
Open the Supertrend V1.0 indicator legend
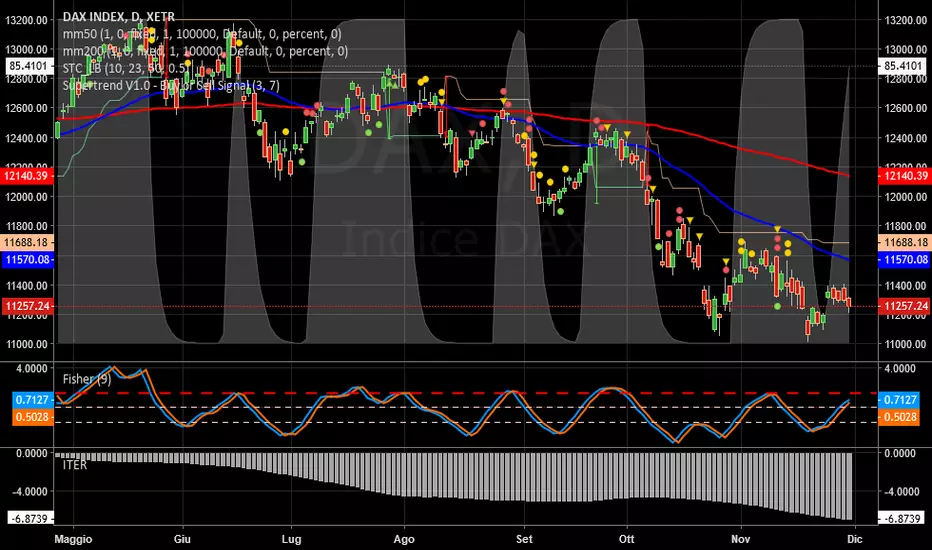pyautogui.click(x=171, y=86)
